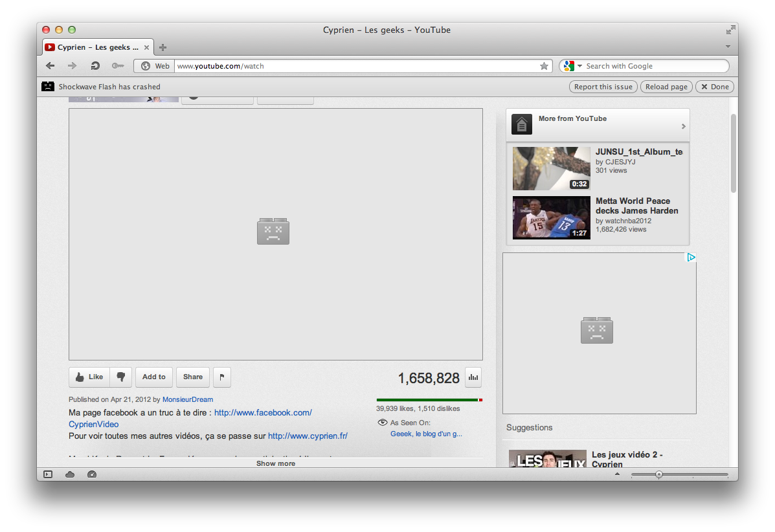Open a new tab with plus button
The image size is (775, 532).
(163, 47)
